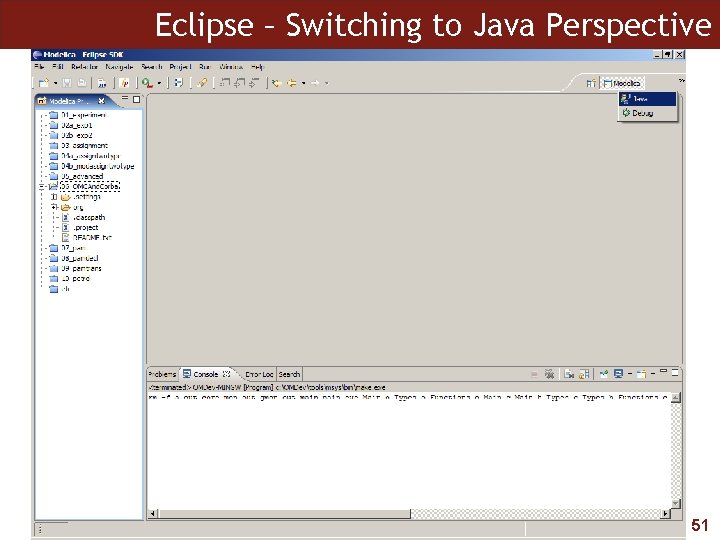Viewport: 720px width, 540px height.
Task: Switch to the Search tab
Action: pos(289,374)
